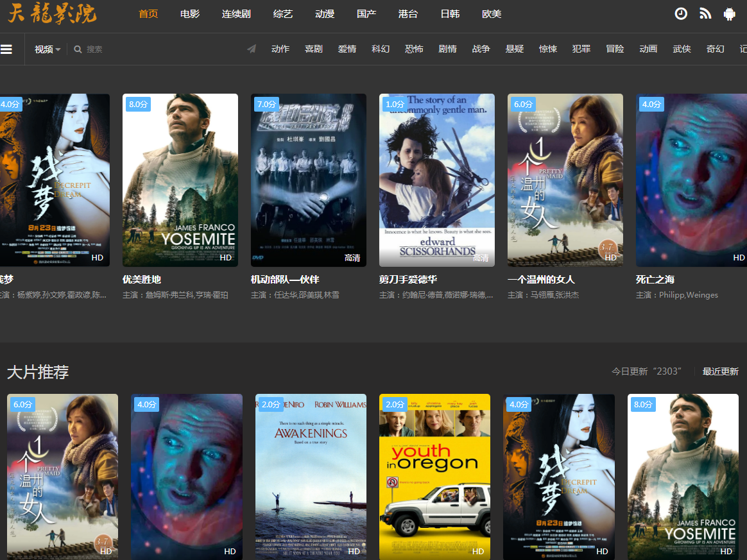Expand the 视频 search type dropdown
The image size is (747, 560).
47,49
